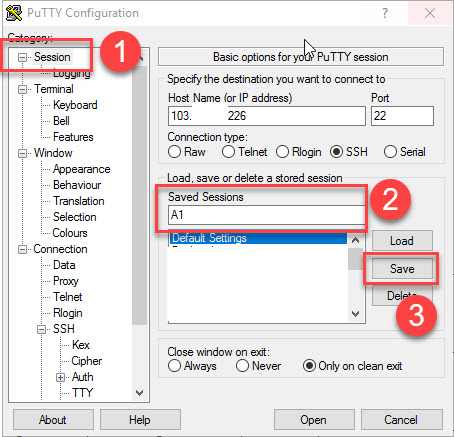Click the saved sessions list down arrow
The height and width of the screenshot is (437, 454).
click(355, 314)
